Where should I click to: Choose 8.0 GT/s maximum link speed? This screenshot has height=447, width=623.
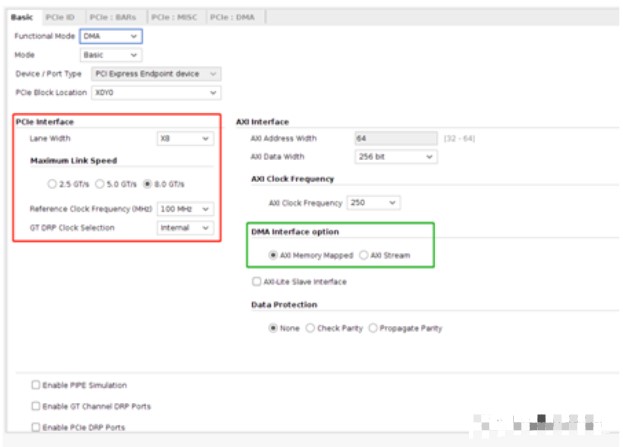[x=148, y=184]
